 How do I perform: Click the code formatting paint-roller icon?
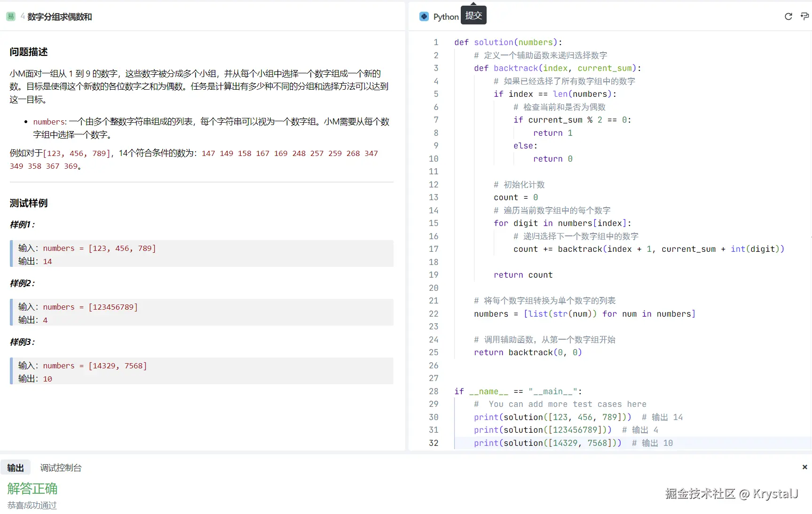(805, 16)
